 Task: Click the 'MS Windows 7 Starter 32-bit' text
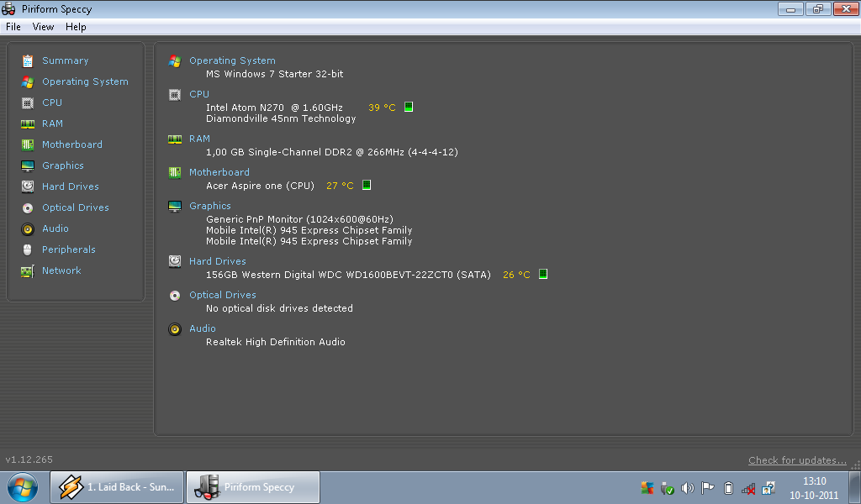275,74
